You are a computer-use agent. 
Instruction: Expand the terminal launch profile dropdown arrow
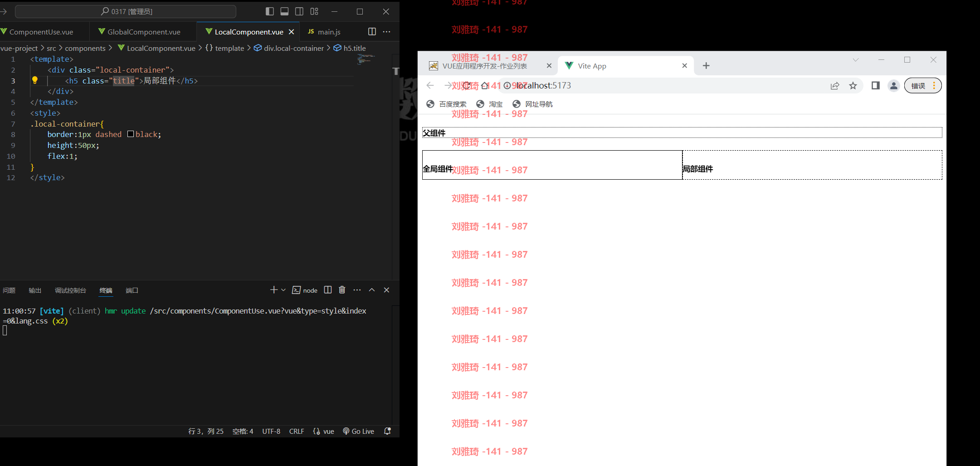coord(283,290)
